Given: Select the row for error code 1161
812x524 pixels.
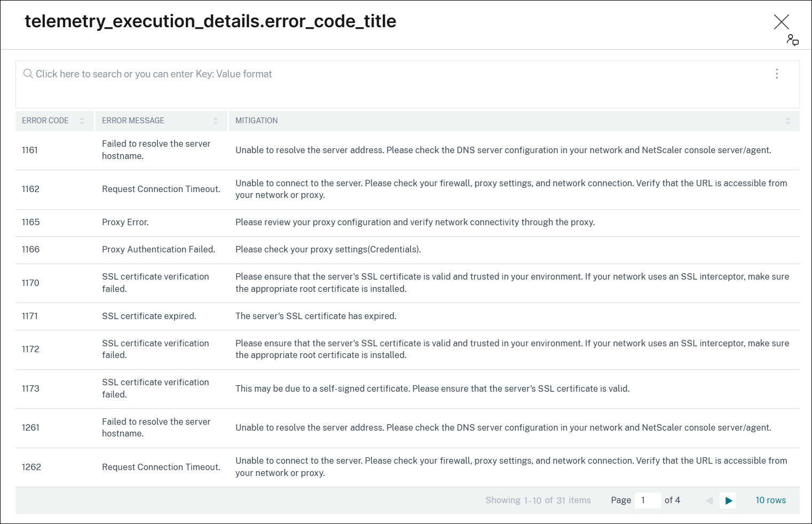Looking at the screenshot, I should tap(30, 150).
